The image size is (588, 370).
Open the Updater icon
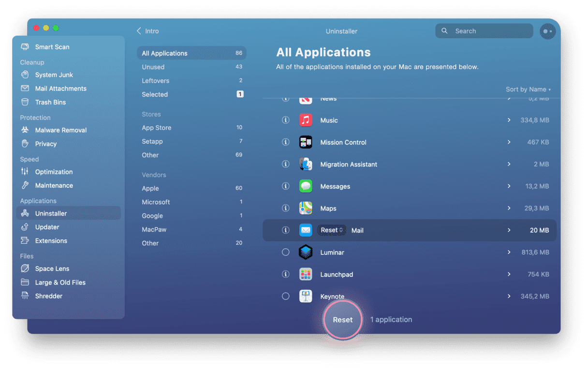pyautogui.click(x=25, y=227)
